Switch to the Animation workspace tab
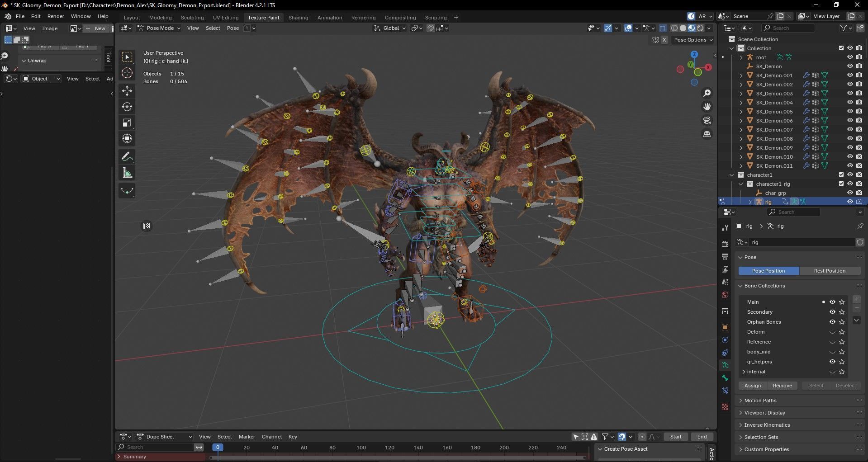The width and height of the screenshot is (868, 462). (330, 18)
